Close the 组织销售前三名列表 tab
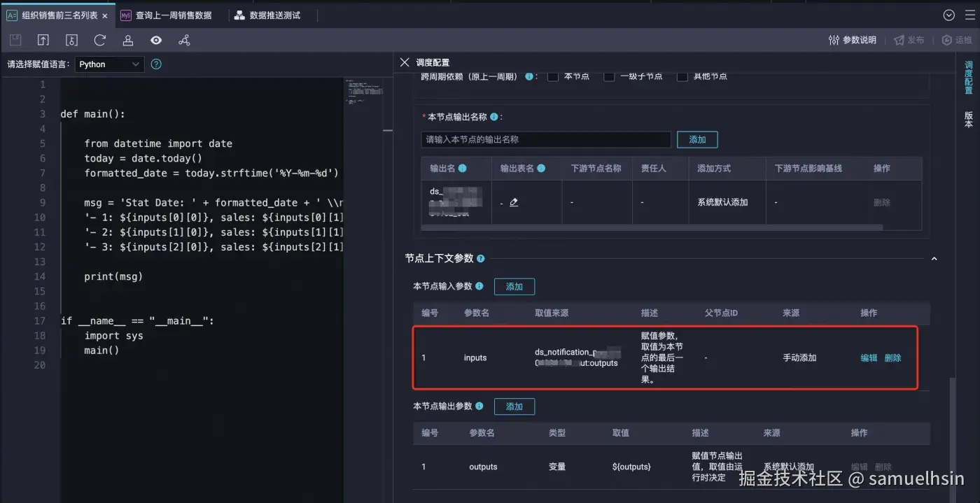Screen dimensions: 980x503 point(105,15)
